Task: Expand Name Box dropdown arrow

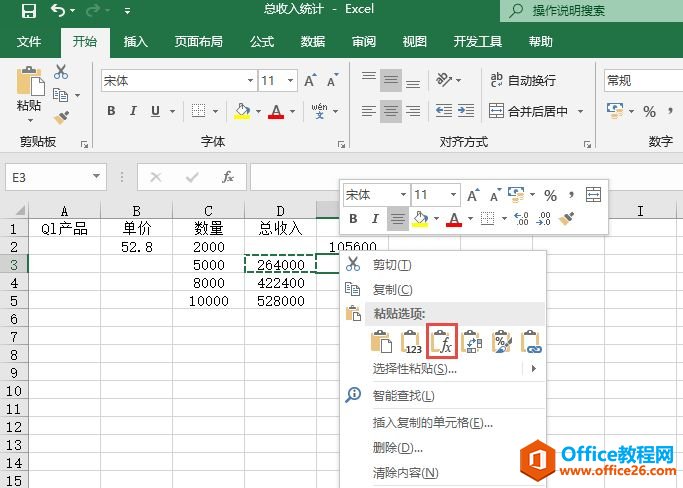Action: coord(96,177)
